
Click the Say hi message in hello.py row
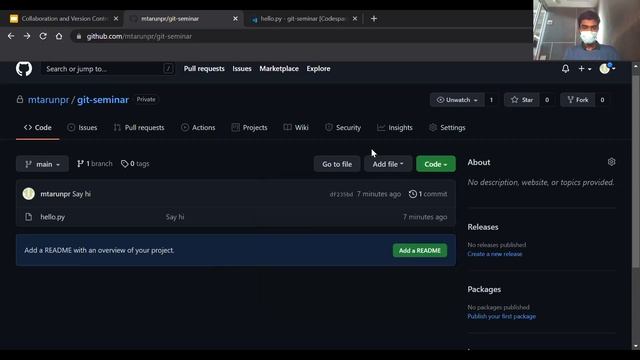pos(175,217)
